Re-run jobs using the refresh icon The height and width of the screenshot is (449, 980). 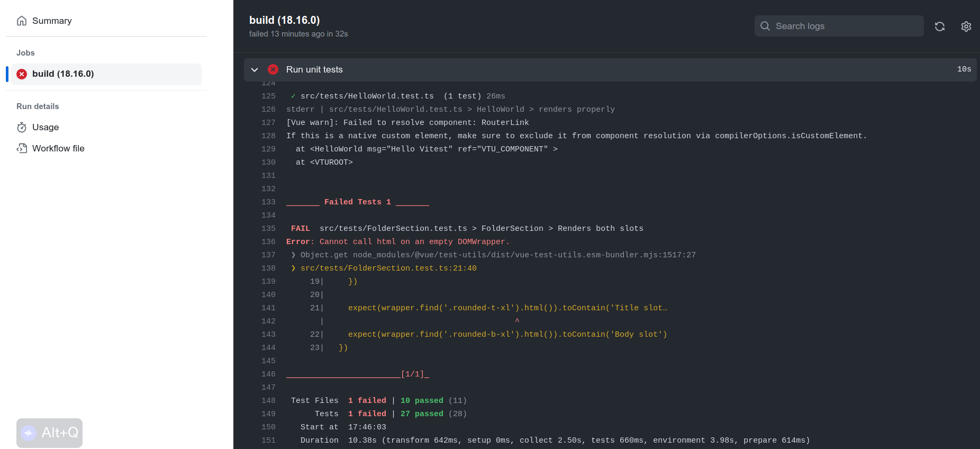point(940,26)
